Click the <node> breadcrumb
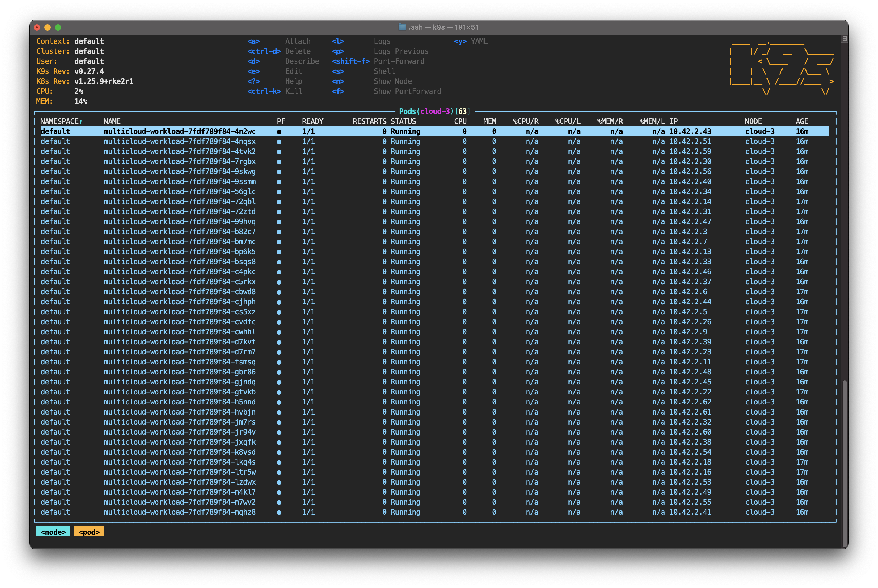The image size is (878, 588). (53, 532)
